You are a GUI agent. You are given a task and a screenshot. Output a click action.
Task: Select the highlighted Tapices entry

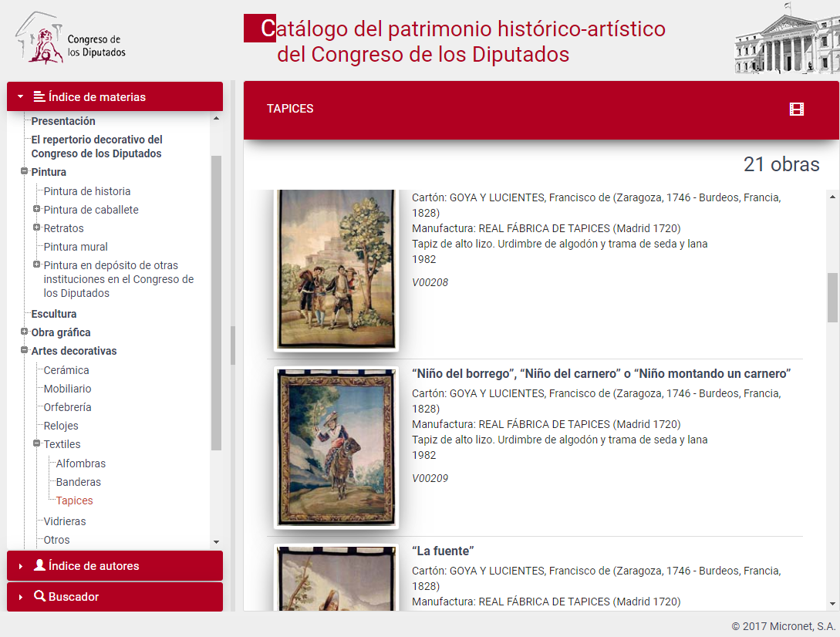pos(75,501)
